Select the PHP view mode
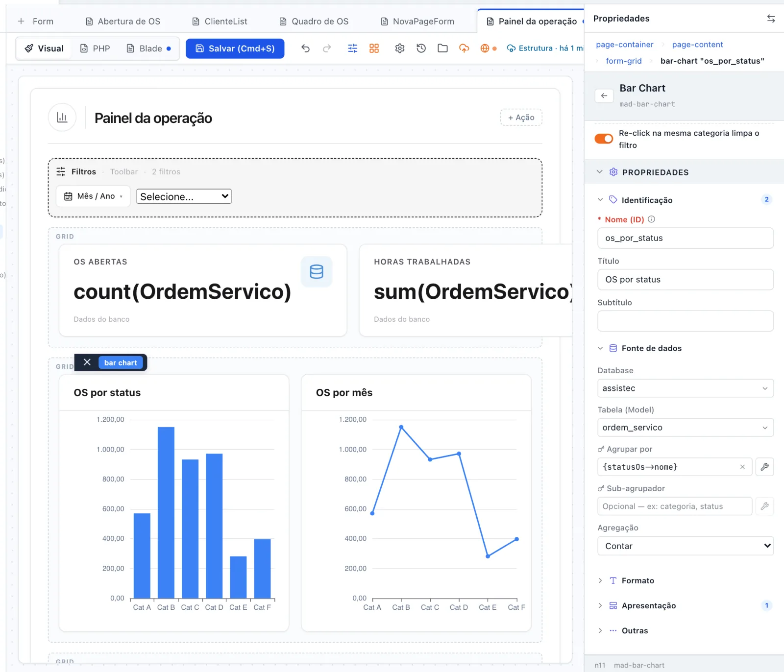 coord(95,48)
